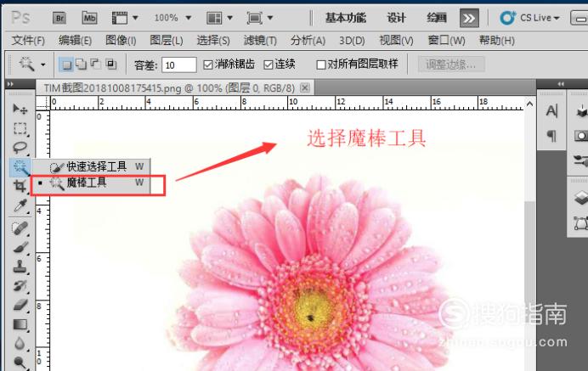Select the Crop tool

point(20,186)
